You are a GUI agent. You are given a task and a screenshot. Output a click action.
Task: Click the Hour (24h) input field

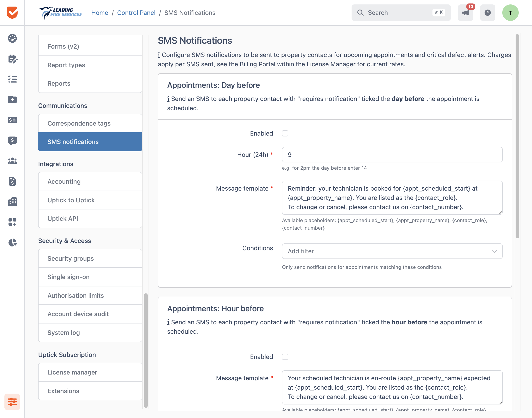click(x=392, y=155)
